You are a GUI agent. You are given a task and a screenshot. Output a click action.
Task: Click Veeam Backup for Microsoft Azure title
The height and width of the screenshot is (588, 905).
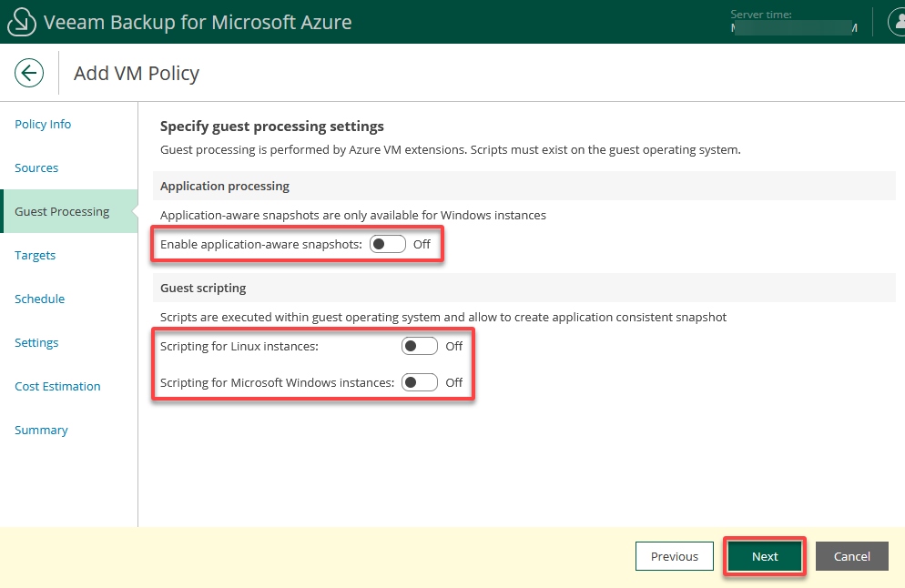[198, 22]
